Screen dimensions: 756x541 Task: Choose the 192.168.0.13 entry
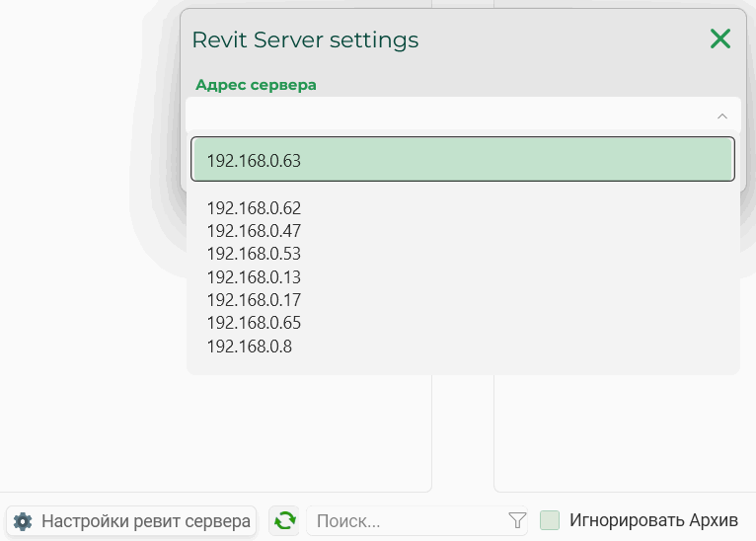pos(254,277)
